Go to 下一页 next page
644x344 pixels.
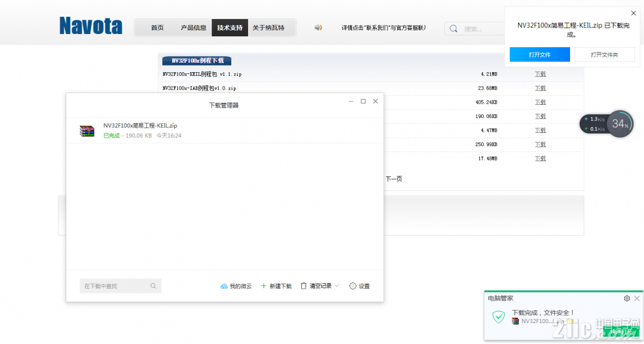pos(394,179)
